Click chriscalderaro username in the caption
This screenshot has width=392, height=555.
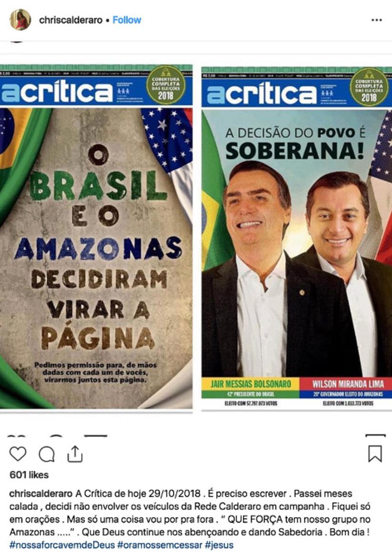coord(41,493)
